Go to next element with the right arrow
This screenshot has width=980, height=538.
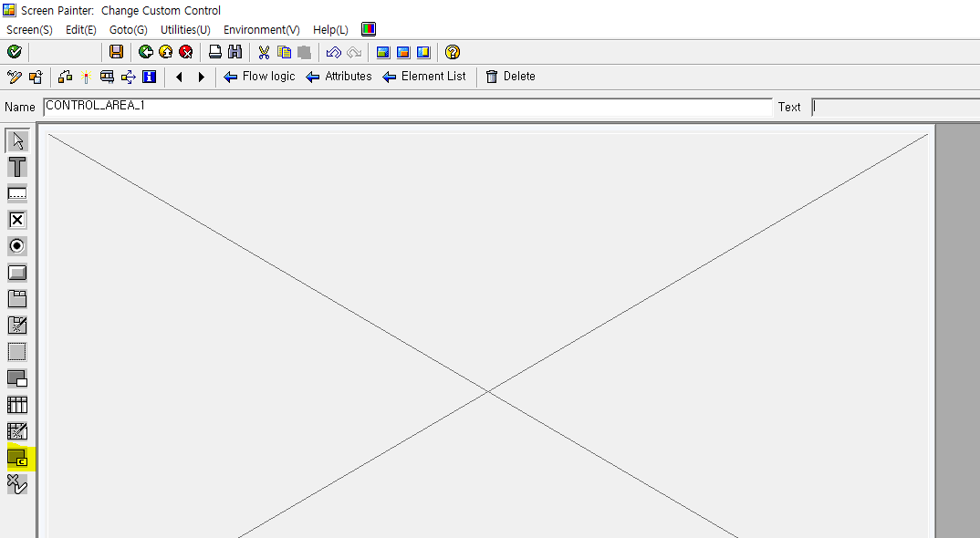[202, 77]
